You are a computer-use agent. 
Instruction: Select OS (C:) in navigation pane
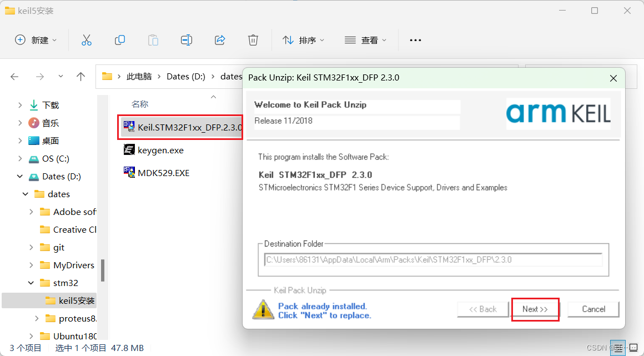[56, 159]
